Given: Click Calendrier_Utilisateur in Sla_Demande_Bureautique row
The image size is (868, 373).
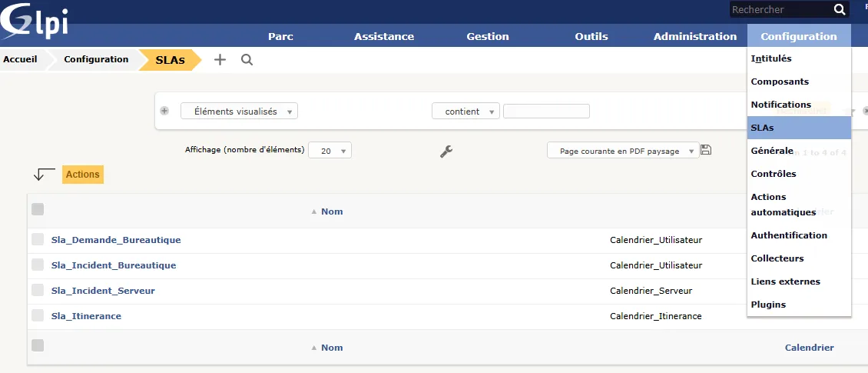Looking at the screenshot, I should tap(656, 240).
